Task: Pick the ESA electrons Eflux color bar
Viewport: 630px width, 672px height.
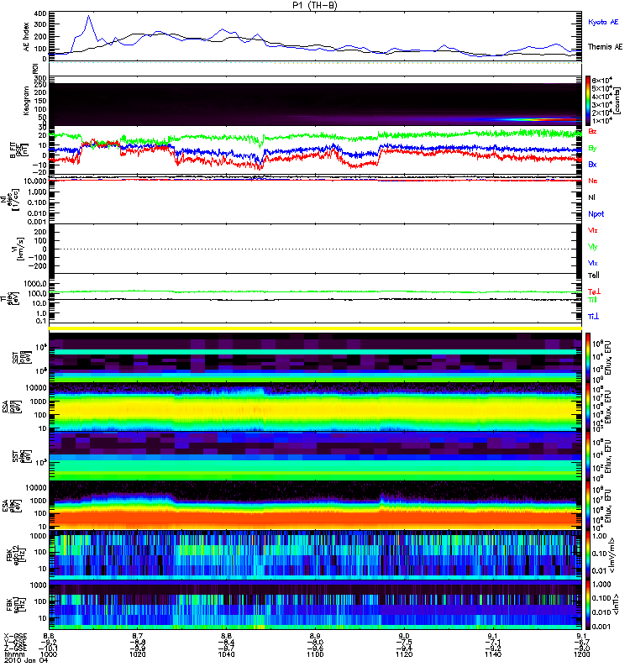Action: coord(588,506)
